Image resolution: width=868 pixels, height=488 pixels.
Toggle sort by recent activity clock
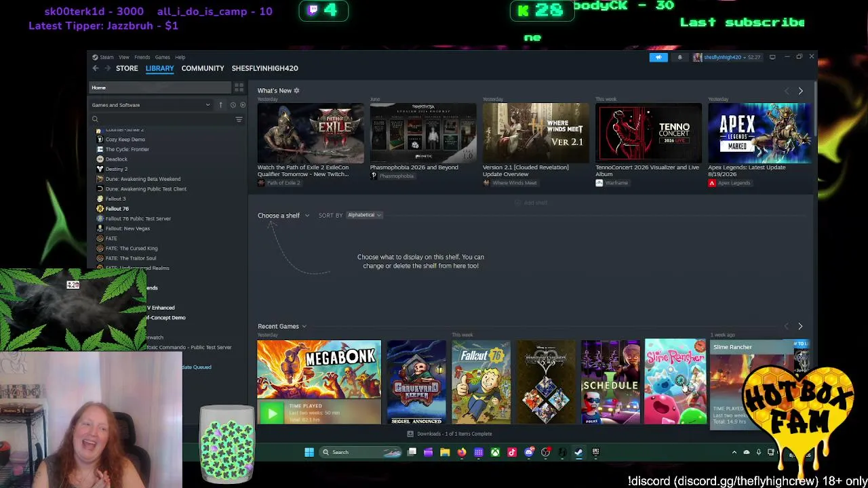tap(233, 105)
